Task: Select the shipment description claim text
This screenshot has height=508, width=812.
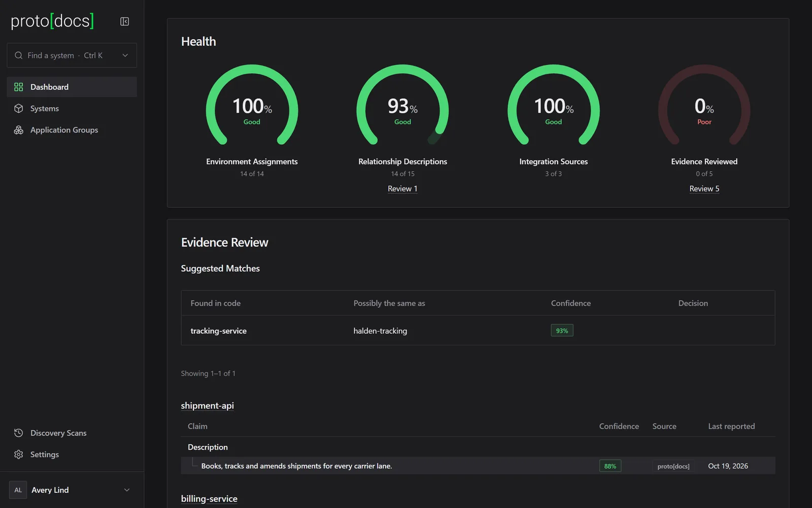Action: pyautogui.click(x=296, y=466)
